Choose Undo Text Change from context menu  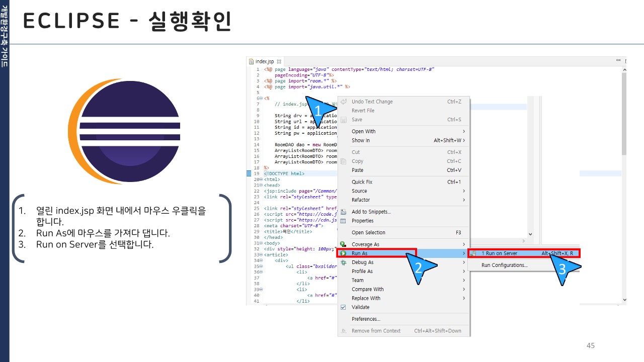click(403, 102)
